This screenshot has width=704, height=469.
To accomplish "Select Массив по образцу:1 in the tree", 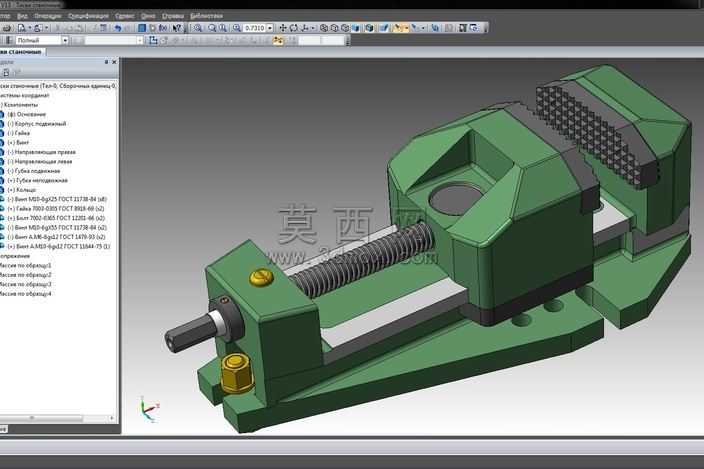I will (25, 265).
